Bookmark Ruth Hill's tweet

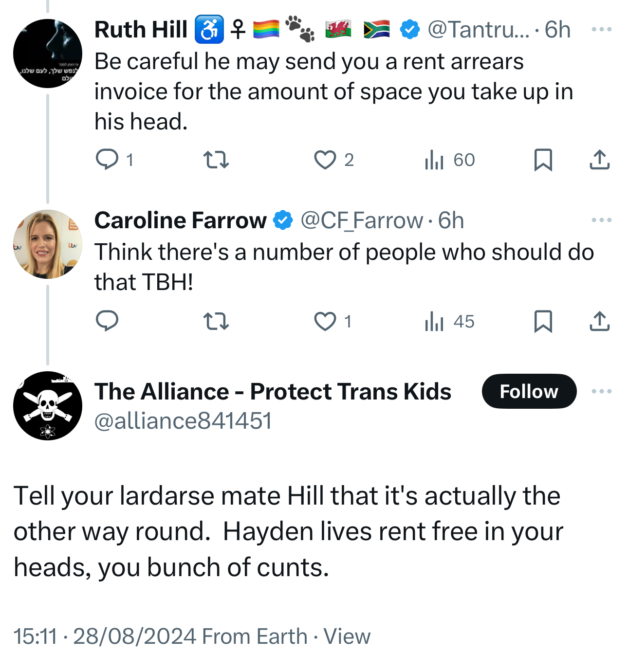(543, 160)
